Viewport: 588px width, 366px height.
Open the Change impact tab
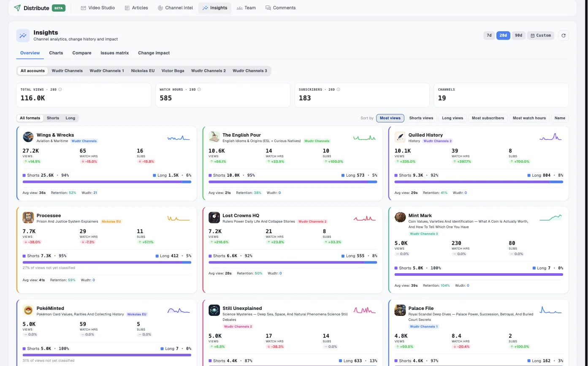pyautogui.click(x=154, y=53)
